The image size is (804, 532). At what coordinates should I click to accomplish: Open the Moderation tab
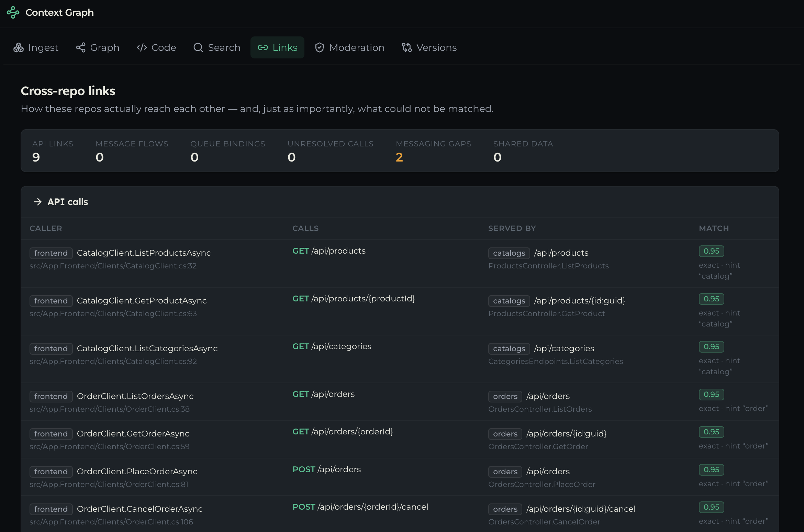click(x=350, y=47)
